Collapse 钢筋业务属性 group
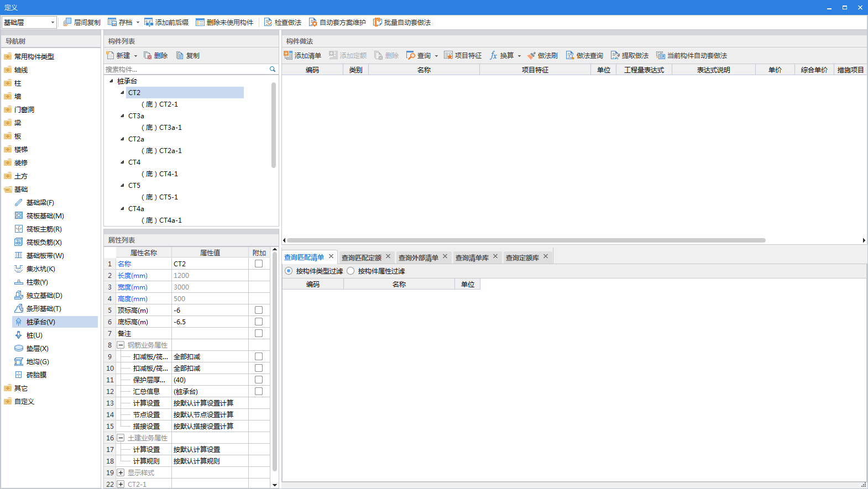 (121, 345)
